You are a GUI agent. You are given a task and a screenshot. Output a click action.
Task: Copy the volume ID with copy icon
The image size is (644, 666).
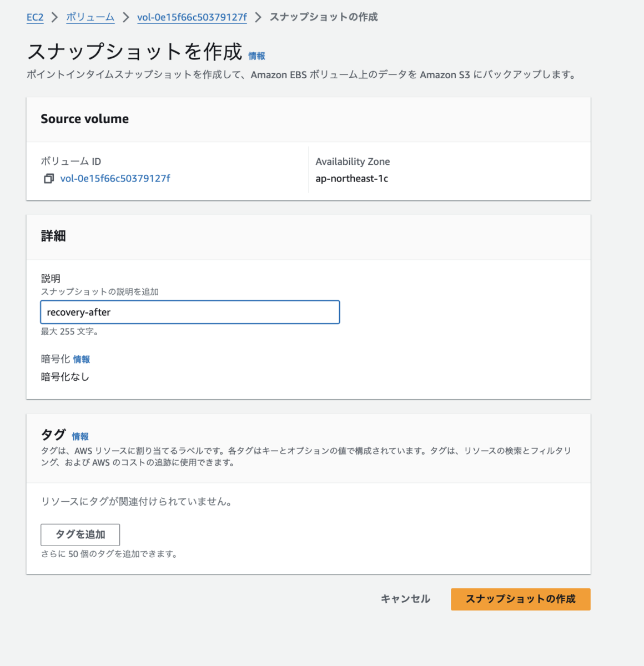point(49,179)
